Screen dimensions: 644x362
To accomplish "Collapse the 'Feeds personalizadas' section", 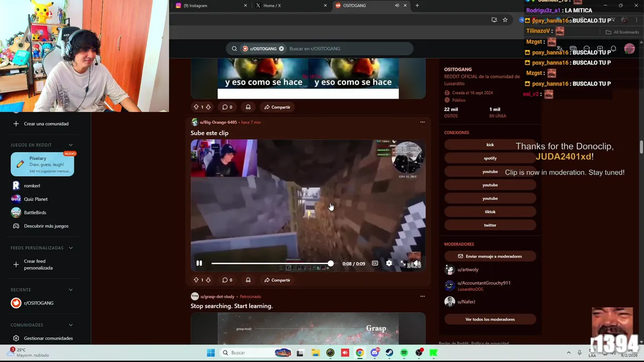I will pyautogui.click(x=70, y=248).
